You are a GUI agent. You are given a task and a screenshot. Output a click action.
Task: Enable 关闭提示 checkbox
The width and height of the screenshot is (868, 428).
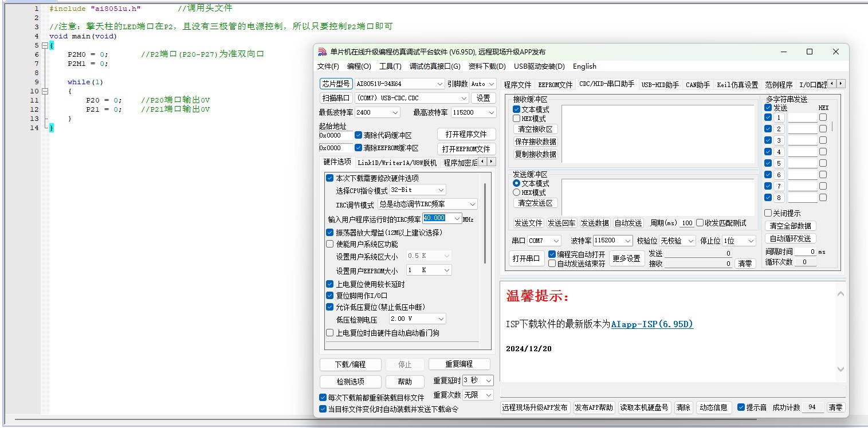point(769,213)
